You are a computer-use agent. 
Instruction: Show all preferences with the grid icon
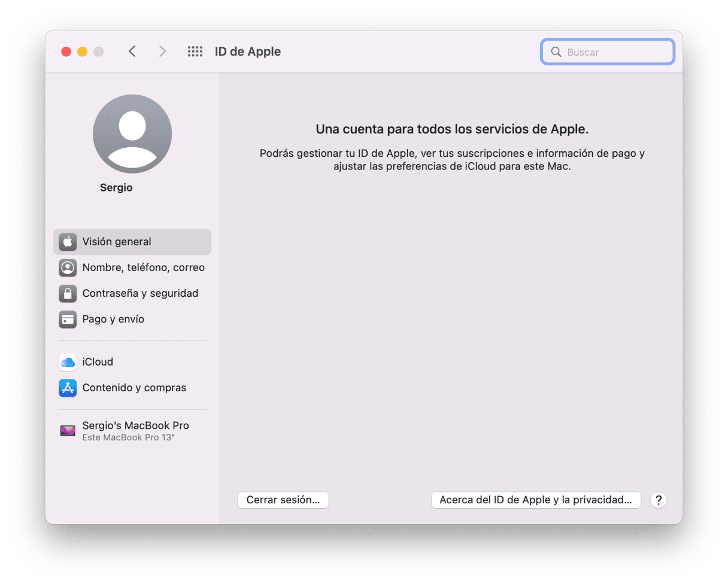pos(195,51)
